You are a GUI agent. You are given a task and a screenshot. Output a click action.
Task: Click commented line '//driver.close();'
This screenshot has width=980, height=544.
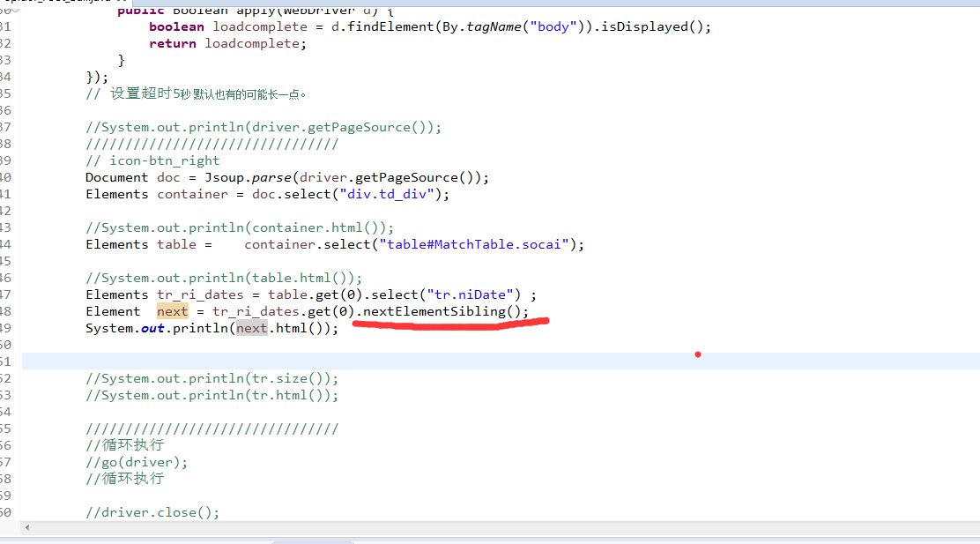point(152,512)
